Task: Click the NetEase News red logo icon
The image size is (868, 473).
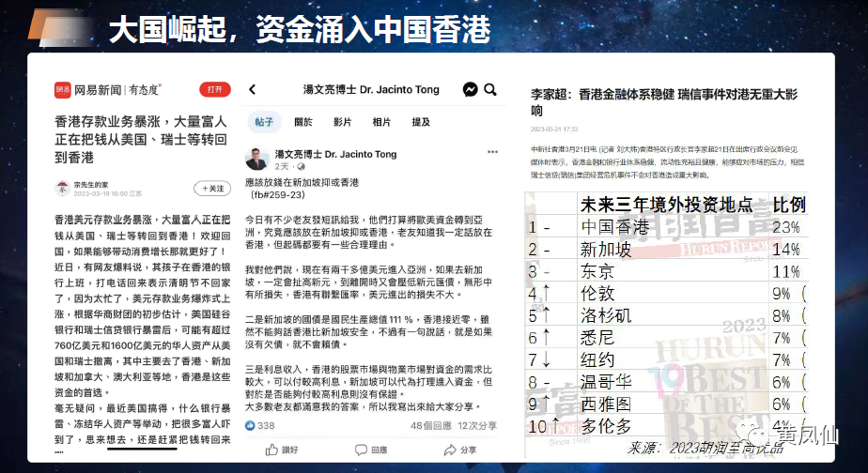Action: (63, 89)
